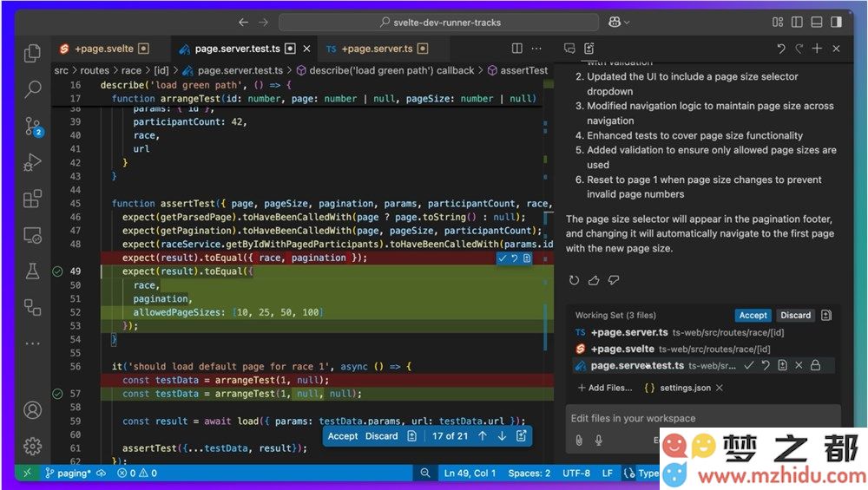The height and width of the screenshot is (490, 868).
Task: Start voice chat with microphone icon
Action: [x=598, y=441]
